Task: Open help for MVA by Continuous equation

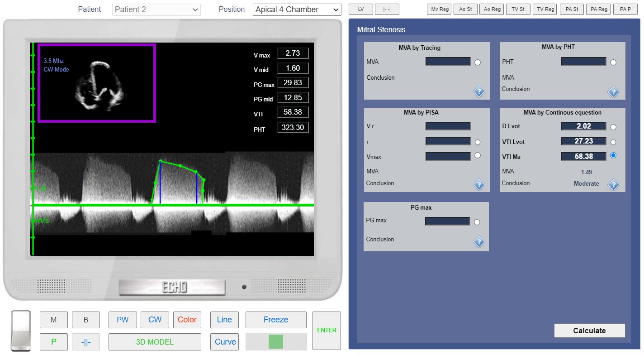Action: [613, 185]
